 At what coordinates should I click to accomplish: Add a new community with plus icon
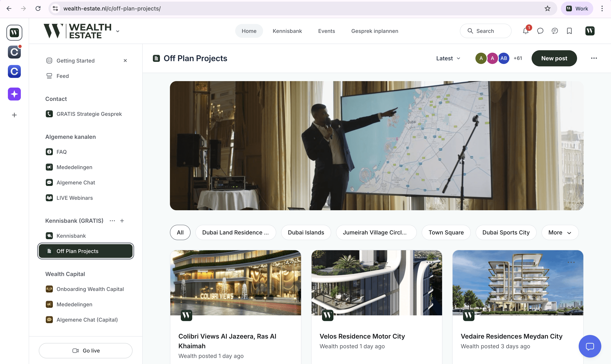(14, 115)
